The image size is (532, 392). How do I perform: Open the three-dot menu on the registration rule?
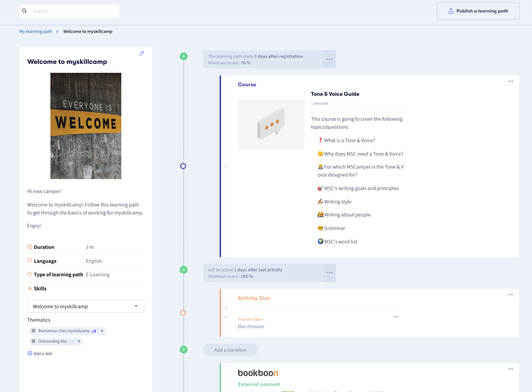tap(329, 59)
